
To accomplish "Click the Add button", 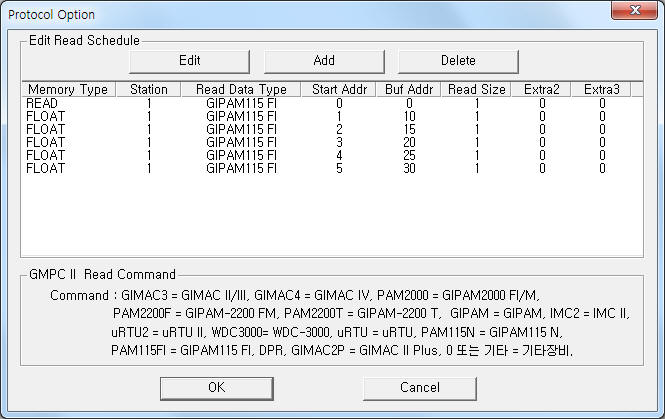I will click(324, 61).
